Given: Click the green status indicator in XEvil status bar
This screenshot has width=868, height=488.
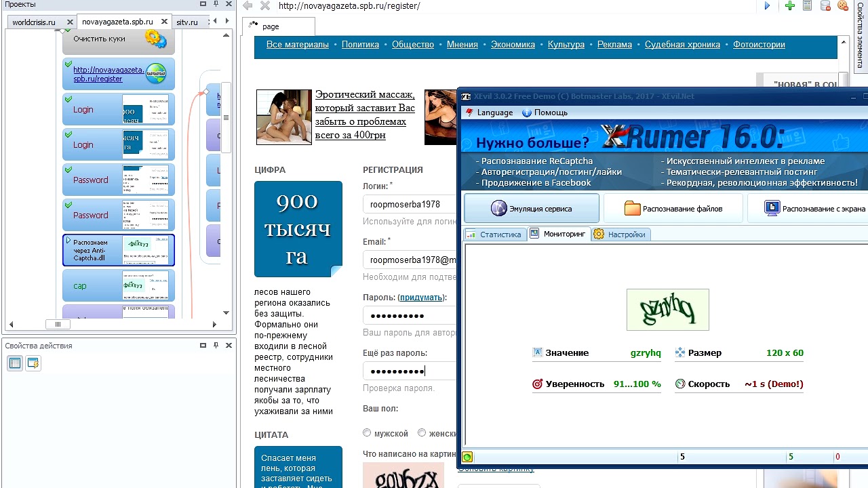Looking at the screenshot, I should tap(467, 457).
